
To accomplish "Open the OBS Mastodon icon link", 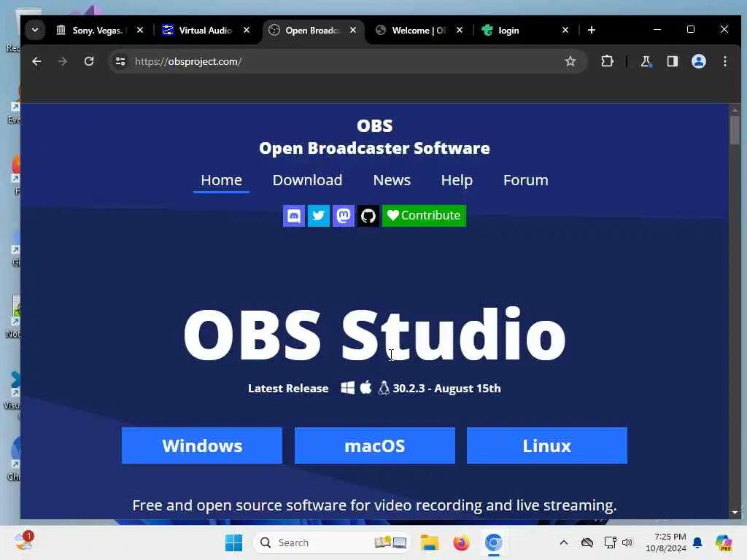I will pyautogui.click(x=343, y=216).
